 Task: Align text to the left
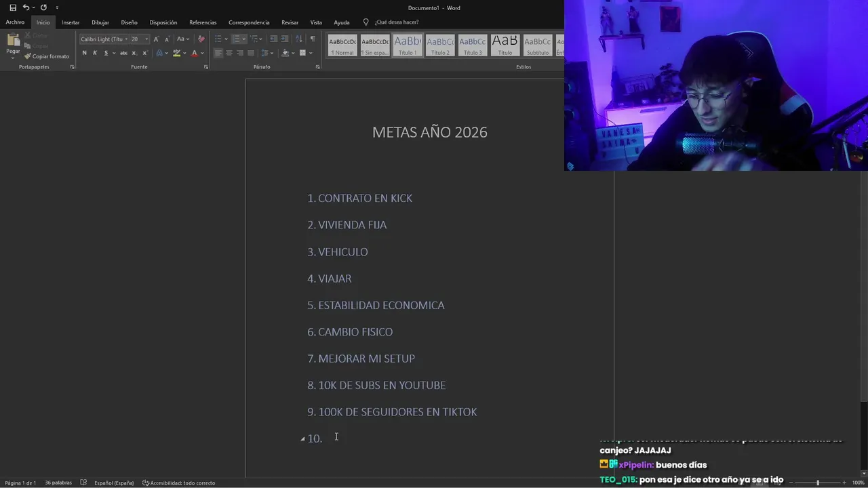(x=218, y=53)
